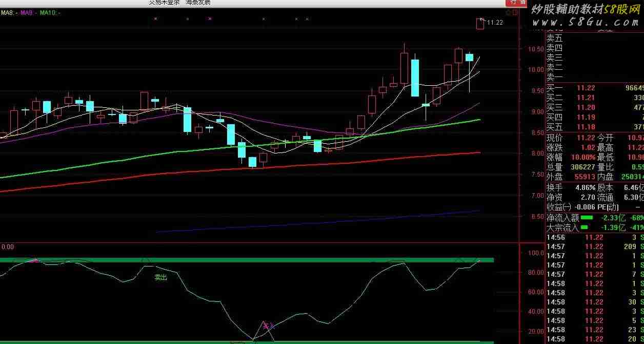Click the 6.50 price axis label

click(537, 217)
